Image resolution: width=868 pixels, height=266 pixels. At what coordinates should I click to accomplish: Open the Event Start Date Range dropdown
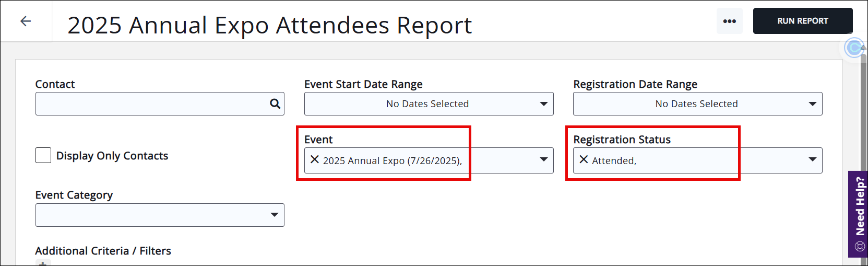[x=429, y=104]
